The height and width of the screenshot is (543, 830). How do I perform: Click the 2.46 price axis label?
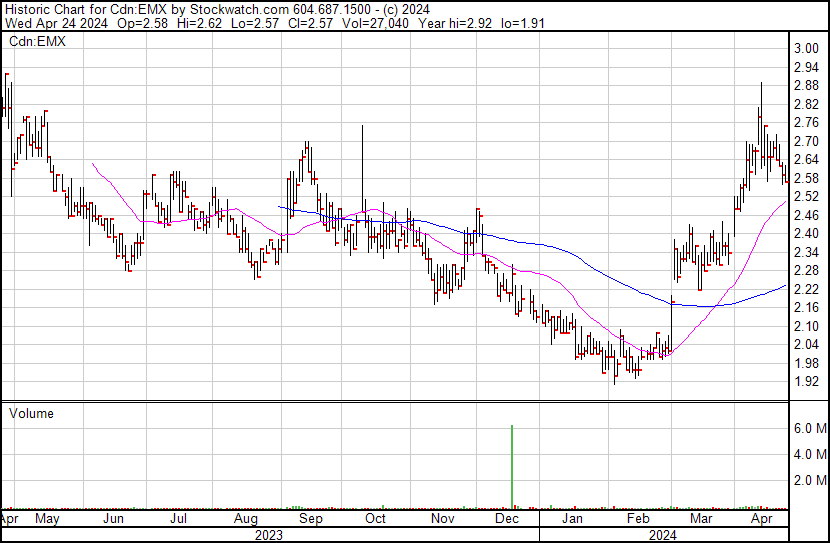click(807, 215)
